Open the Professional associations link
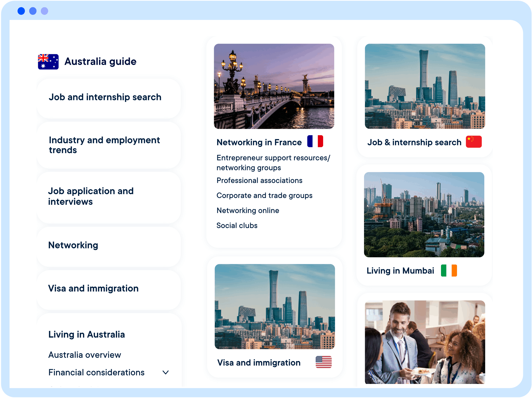The image size is (532, 398). click(x=259, y=180)
